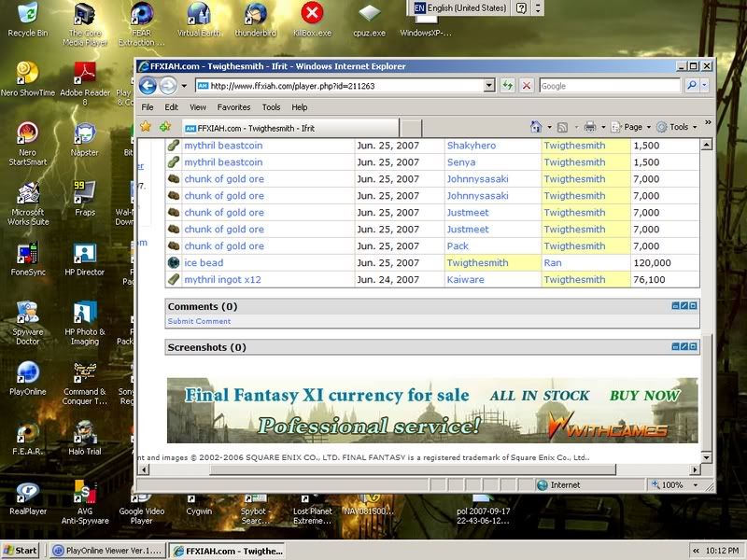The height and width of the screenshot is (560, 747).
Task: Open Nero ShowTime desktop icon
Action: point(28,79)
